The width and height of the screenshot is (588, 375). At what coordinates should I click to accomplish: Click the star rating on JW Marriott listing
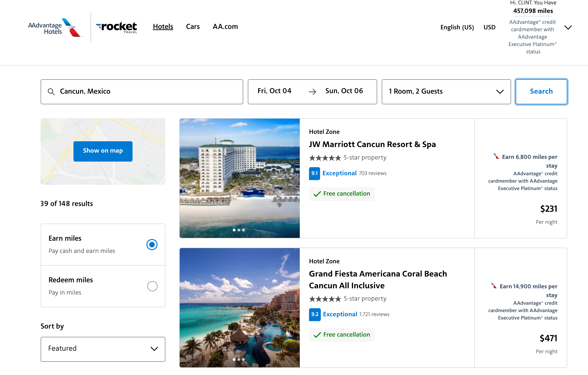tap(325, 158)
